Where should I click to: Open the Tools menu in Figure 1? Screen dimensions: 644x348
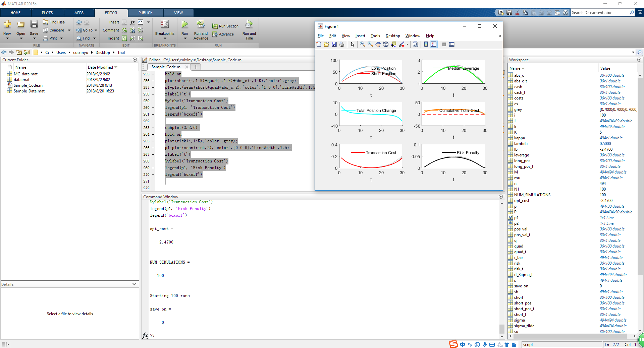375,36
